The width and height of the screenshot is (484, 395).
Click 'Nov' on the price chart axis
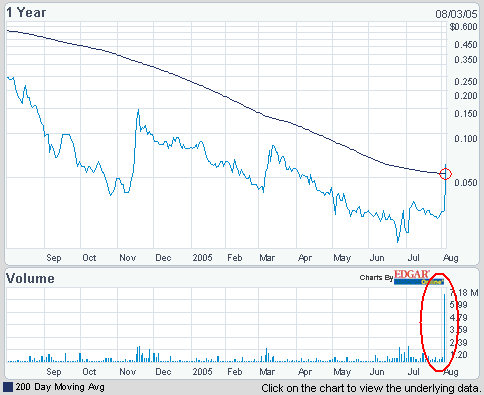127,258
